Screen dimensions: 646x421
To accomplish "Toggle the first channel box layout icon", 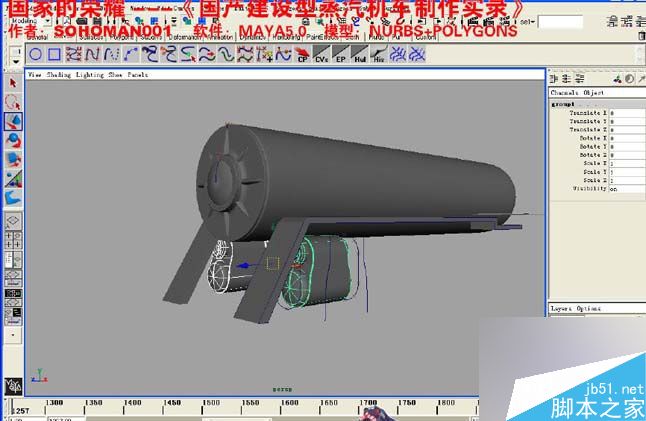I will 554,78.
